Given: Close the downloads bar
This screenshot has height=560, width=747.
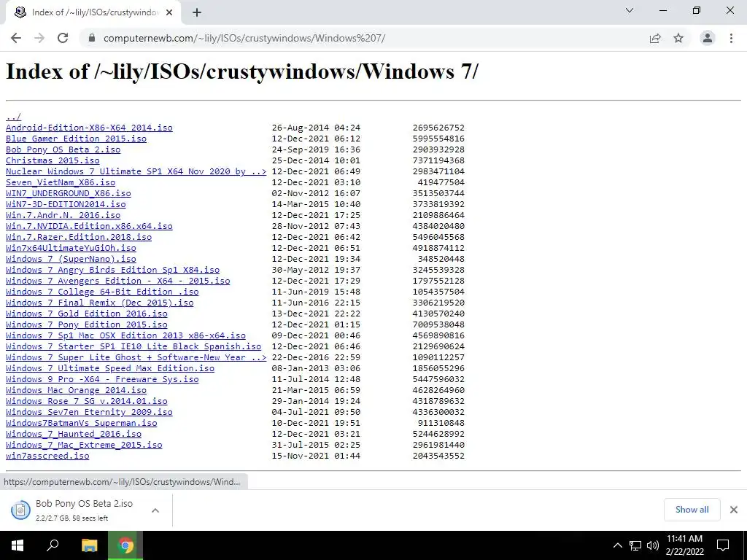Looking at the screenshot, I should click(x=734, y=510).
